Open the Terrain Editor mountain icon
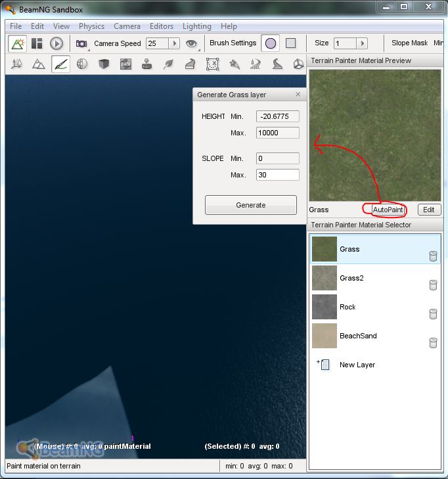The width and height of the screenshot is (448, 479). (x=39, y=64)
